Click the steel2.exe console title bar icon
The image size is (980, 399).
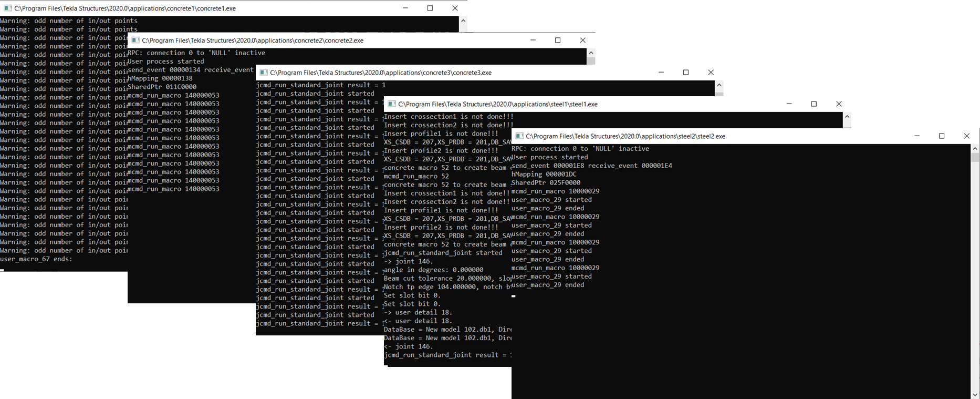tap(519, 136)
